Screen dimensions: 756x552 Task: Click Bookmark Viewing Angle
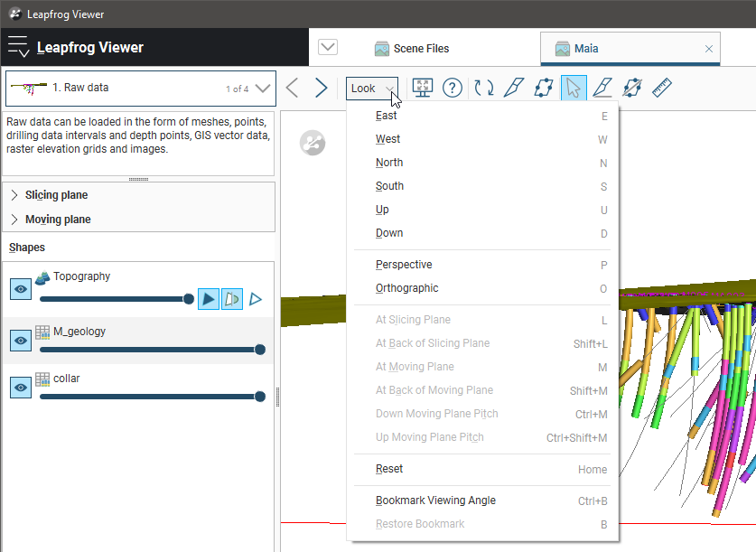coord(482,501)
